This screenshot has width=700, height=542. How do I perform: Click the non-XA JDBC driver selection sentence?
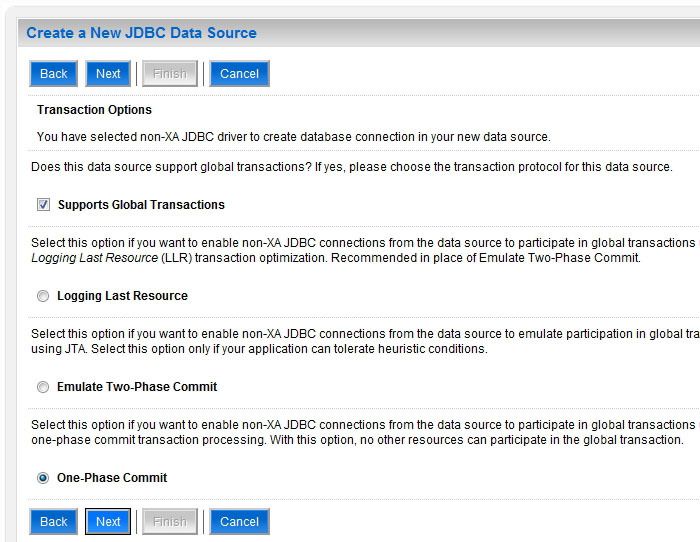click(x=294, y=137)
